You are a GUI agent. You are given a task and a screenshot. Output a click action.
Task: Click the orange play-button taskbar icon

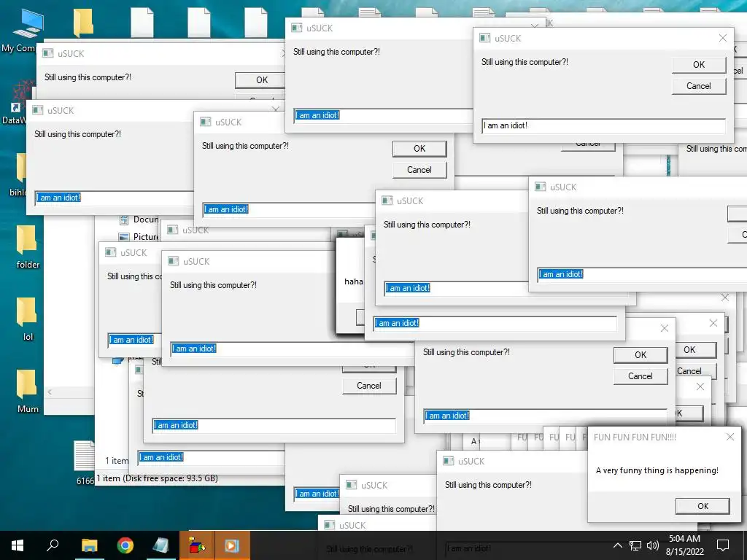[x=232, y=545]
